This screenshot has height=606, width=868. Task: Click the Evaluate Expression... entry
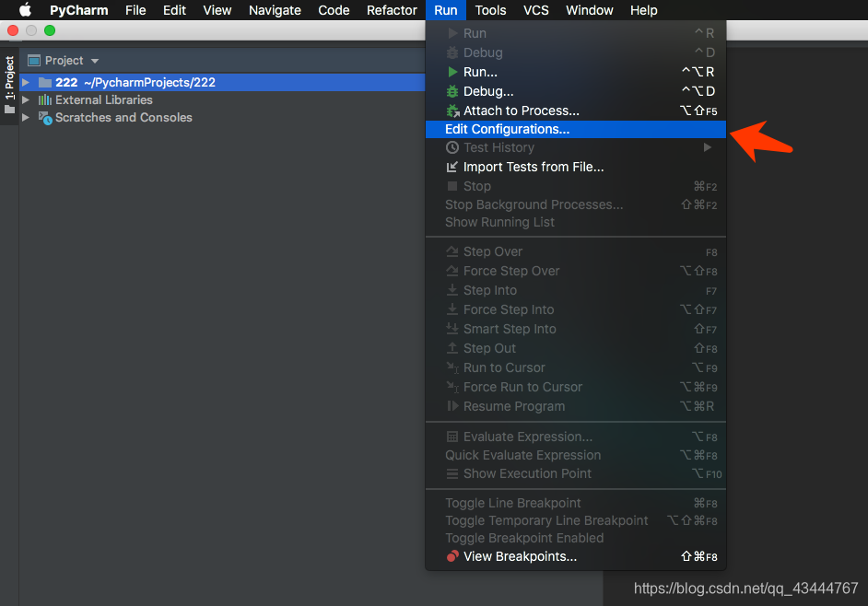coord(576,437)
